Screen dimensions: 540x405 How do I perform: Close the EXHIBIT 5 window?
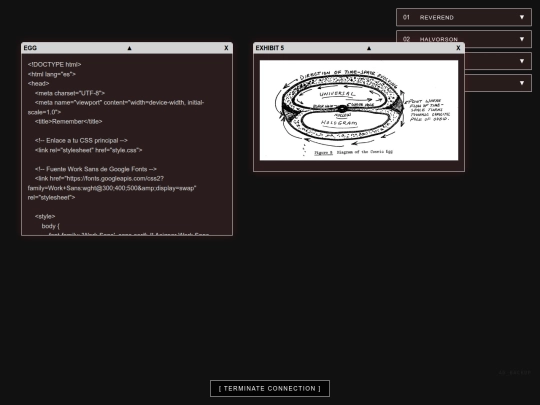tap(458, 48)
